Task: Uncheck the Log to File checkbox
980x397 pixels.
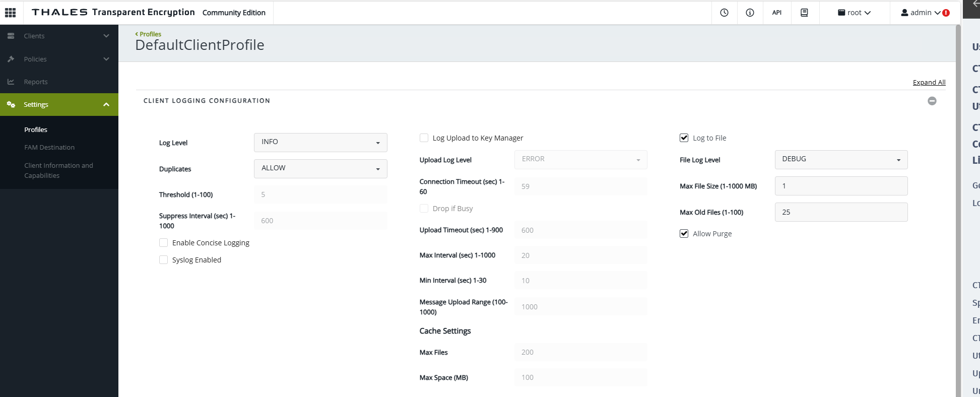Action: (x=684, y=138)
